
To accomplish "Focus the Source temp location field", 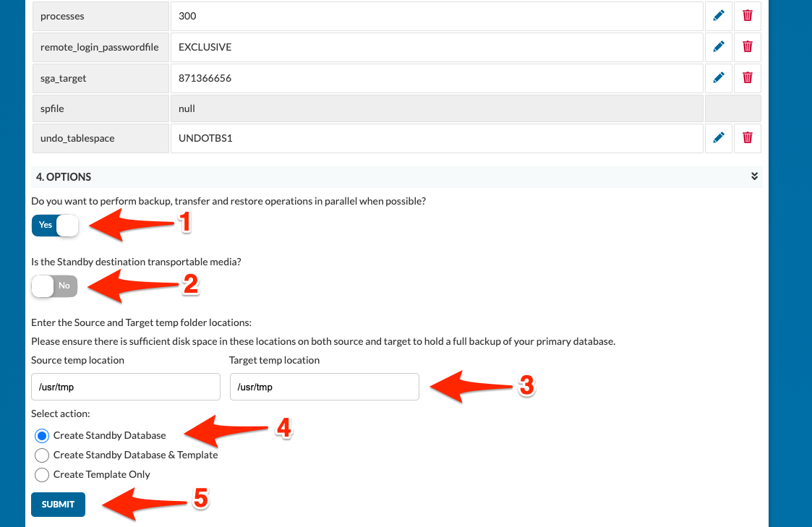I will pos(126,387).
